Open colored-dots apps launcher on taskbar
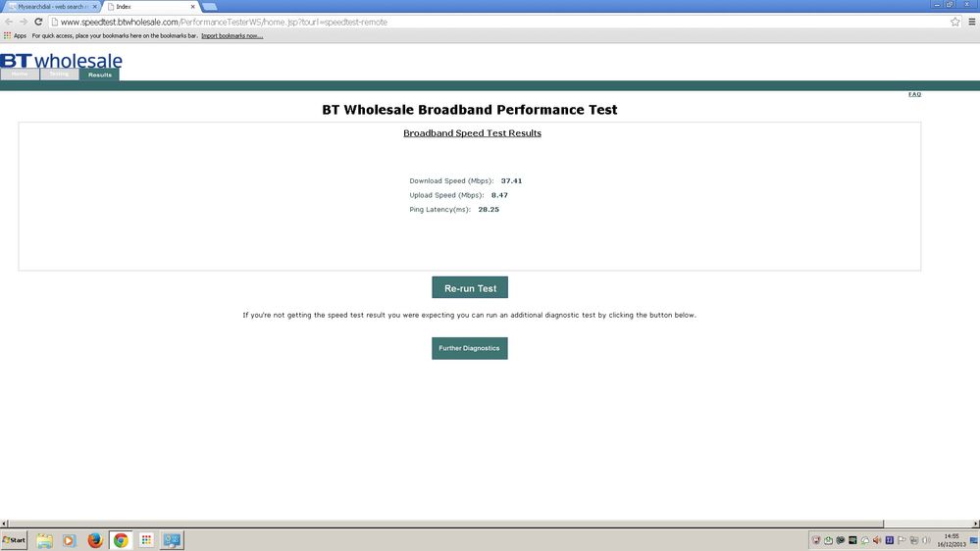The image size is (980, 551). tap(146, 540)
